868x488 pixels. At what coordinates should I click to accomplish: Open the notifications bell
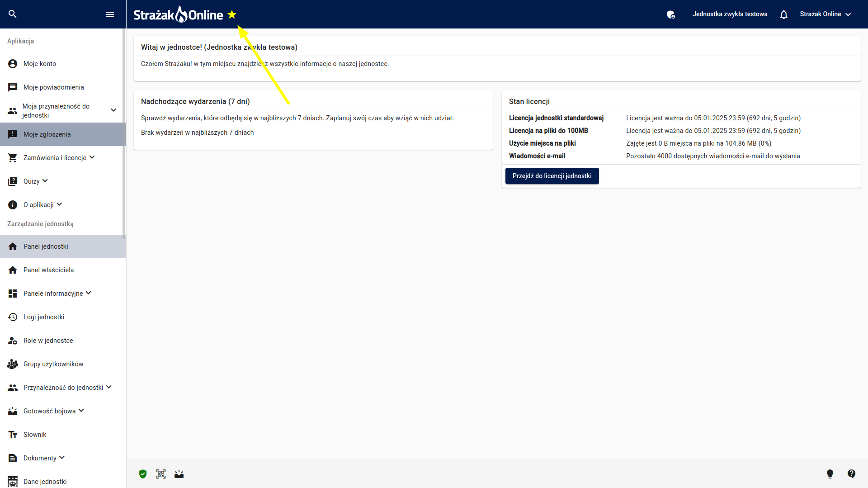tap(784, 14)
